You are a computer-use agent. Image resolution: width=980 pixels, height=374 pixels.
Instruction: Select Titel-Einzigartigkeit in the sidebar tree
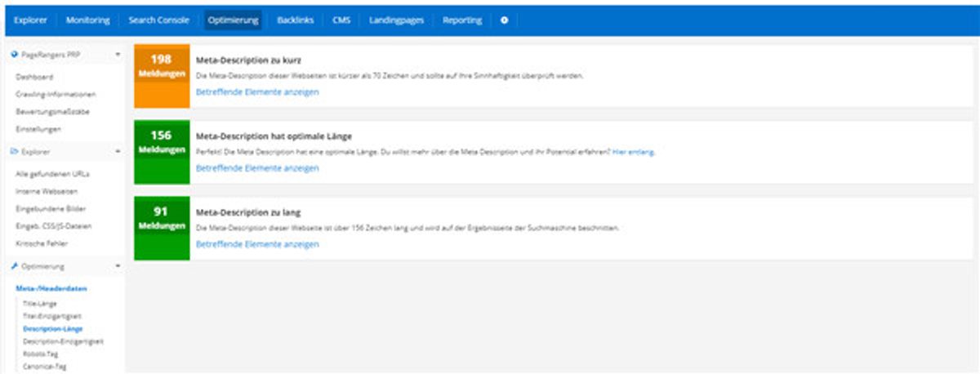coord(52,315)
